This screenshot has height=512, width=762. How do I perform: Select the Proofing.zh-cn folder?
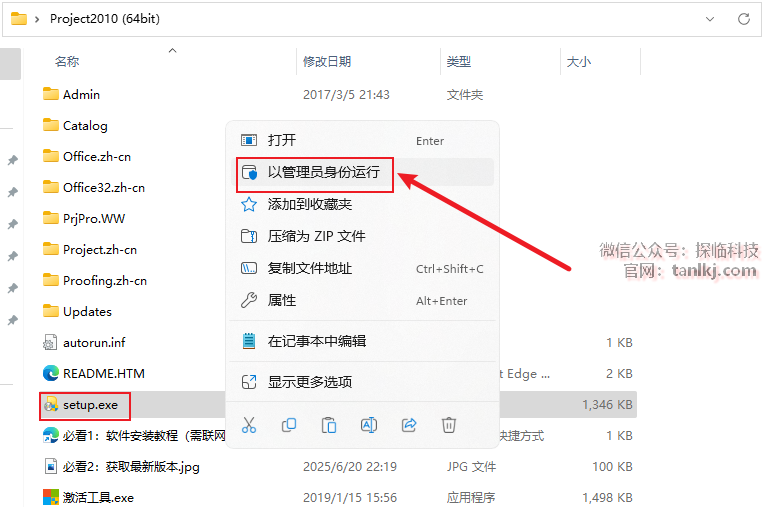pos(95,281)
